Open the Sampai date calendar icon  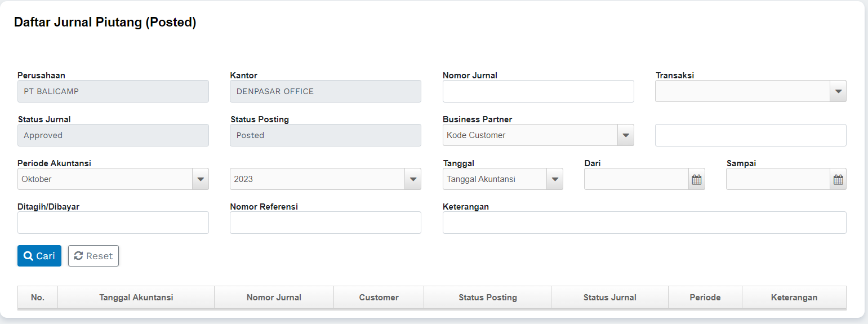(x=838, y=180)
